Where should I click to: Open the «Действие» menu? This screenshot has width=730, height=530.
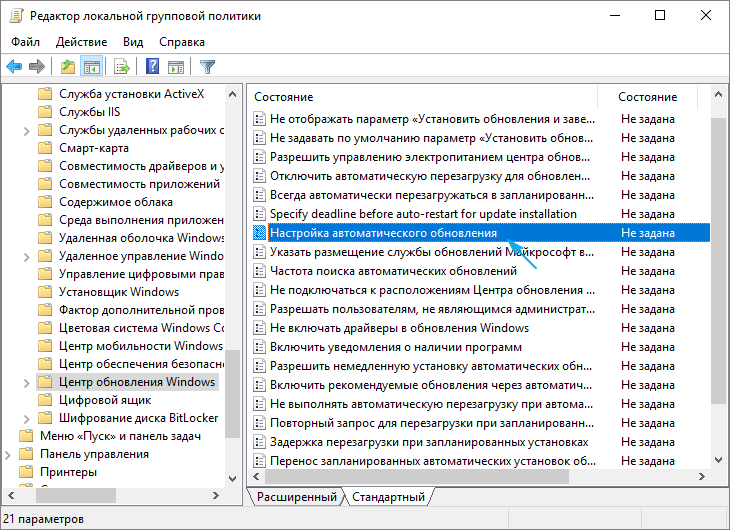tap(81, 42)
